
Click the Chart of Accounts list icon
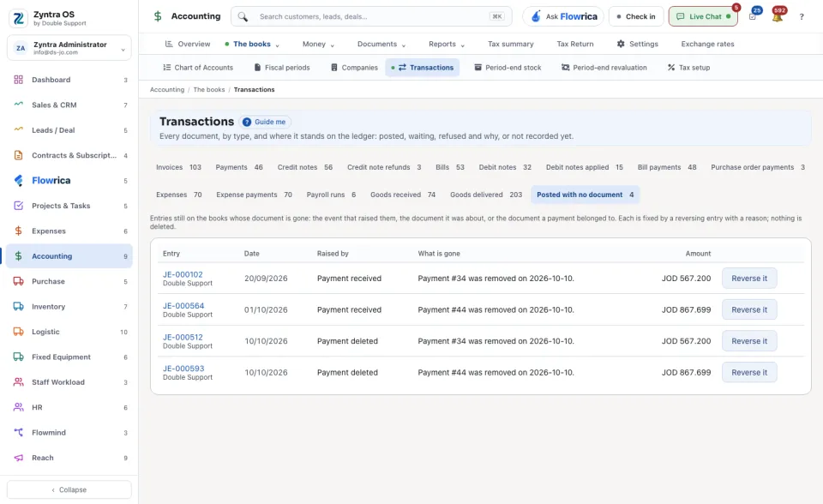tap(167, 68)
